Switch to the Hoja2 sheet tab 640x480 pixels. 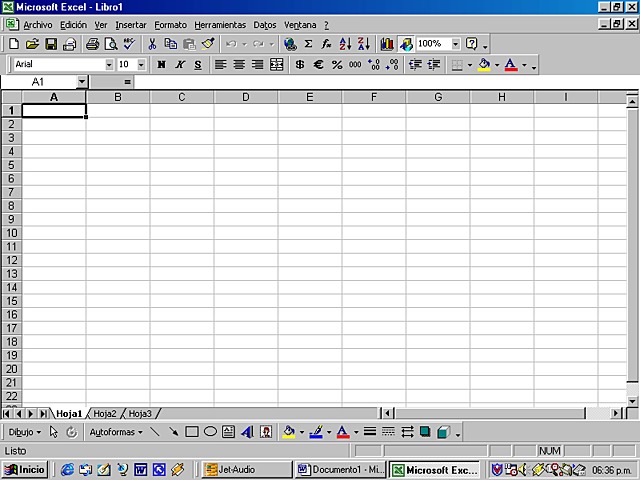pyautogui.click(x=105, y=413)
